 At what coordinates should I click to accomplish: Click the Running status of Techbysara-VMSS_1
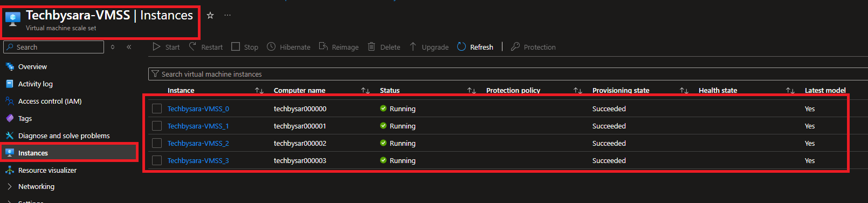pyautogui.click(x=398, y=126)
